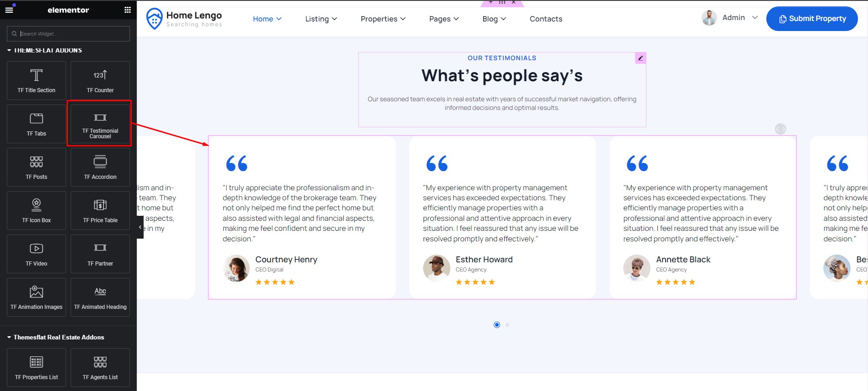Toggle the eye visibility icon above carousel
868x391 pixels.
(x=780, y=129)
